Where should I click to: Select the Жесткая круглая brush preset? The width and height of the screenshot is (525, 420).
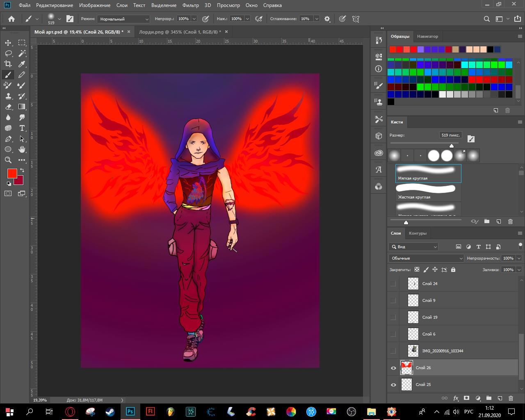tap(428, 192)
